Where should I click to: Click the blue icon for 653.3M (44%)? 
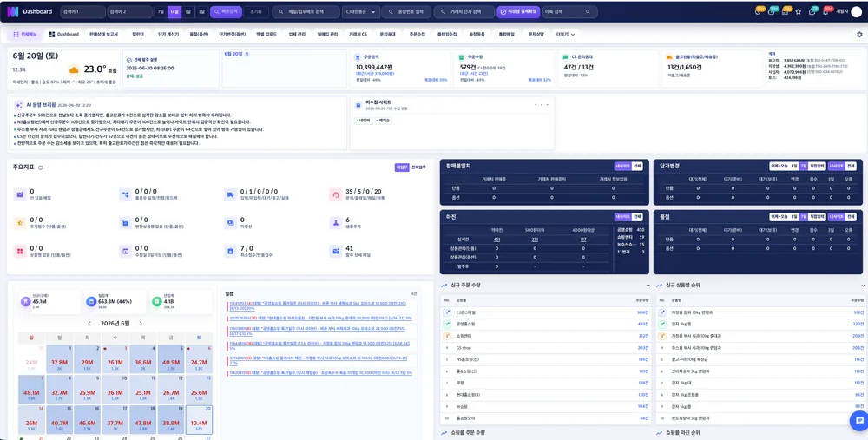pyautogui.click(x=91, y=302)
